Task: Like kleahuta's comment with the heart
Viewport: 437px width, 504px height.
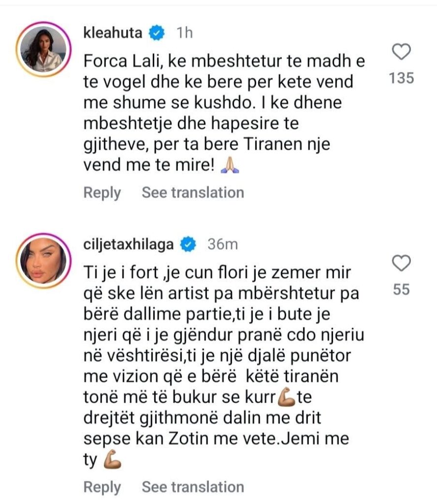Action: tap(403, 51)
